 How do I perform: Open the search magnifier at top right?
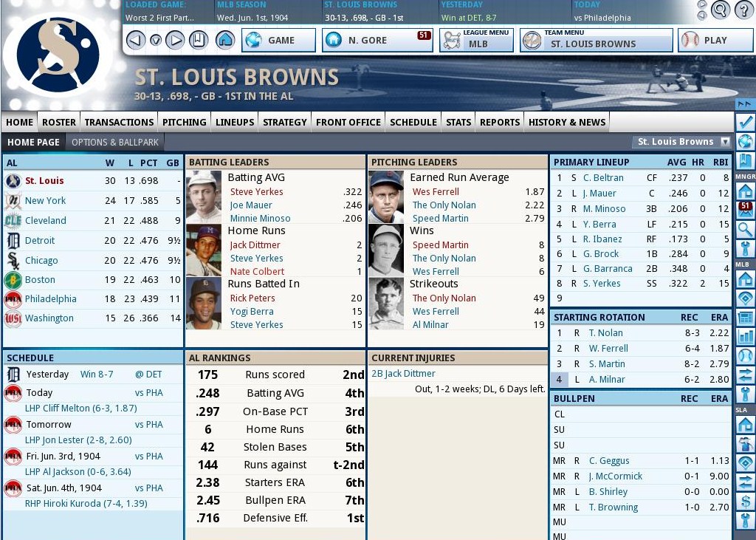[720, 10]
